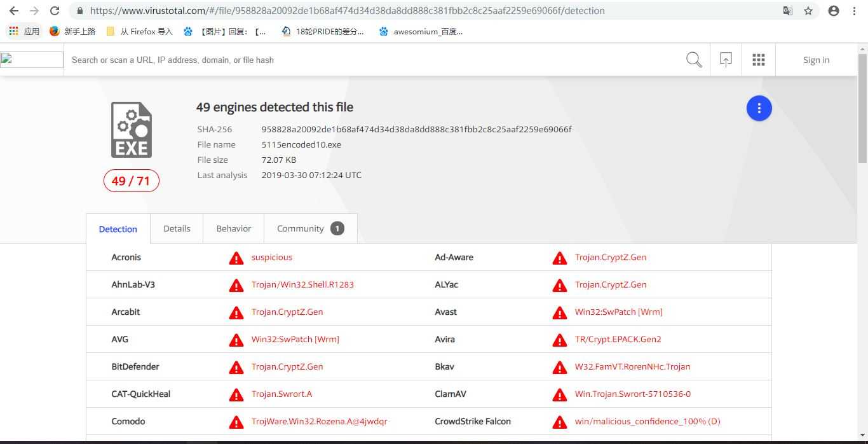
Task: Click the warning icon for CrowdStrike Falcon
Action: (x=560, y=422)
